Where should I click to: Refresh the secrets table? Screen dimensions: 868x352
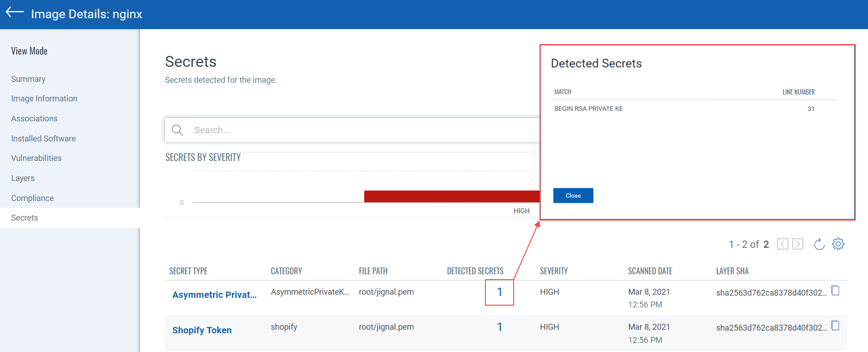coord(819,244)
